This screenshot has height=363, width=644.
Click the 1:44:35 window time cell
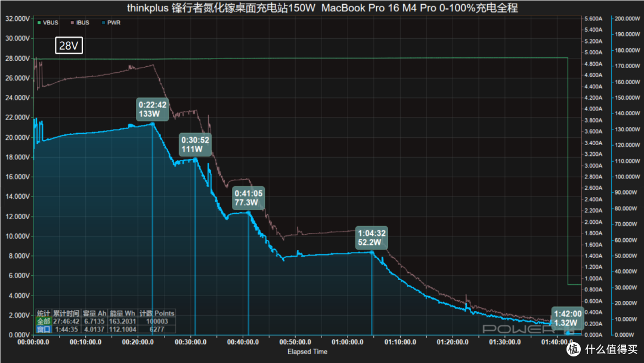pos(66,330)
